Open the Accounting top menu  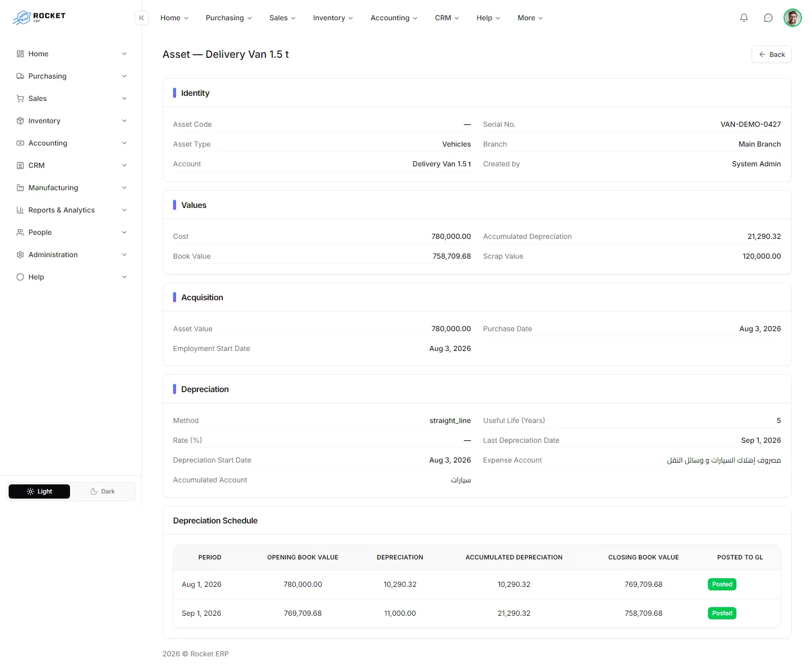394,18
